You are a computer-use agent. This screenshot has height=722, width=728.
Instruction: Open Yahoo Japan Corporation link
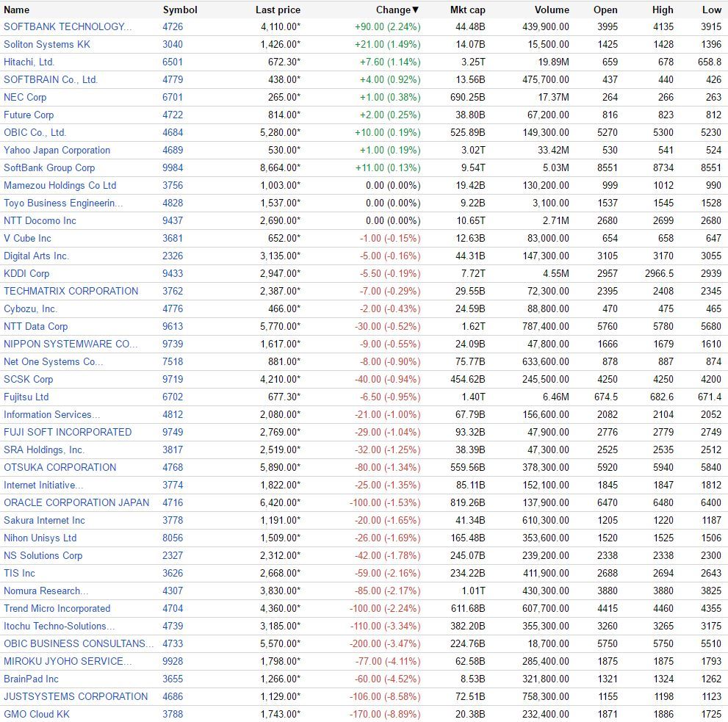tap(57, 151)
